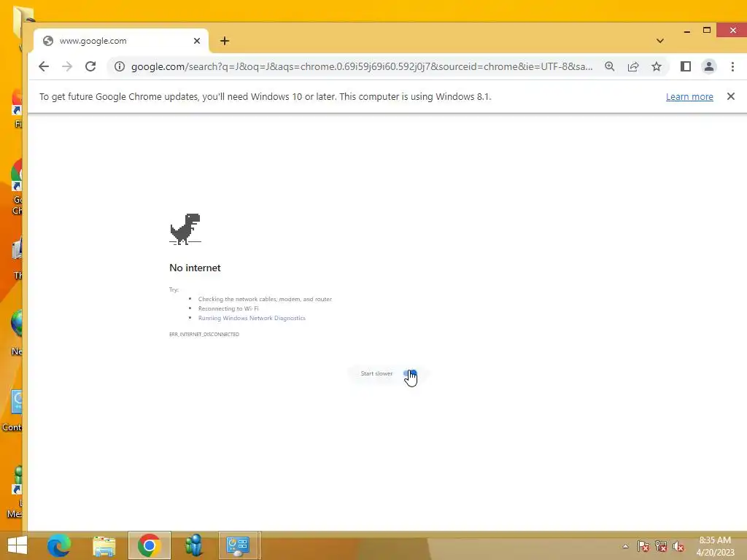Go back to the previous page
The image size is (747, 560).
tap(44, 66)
